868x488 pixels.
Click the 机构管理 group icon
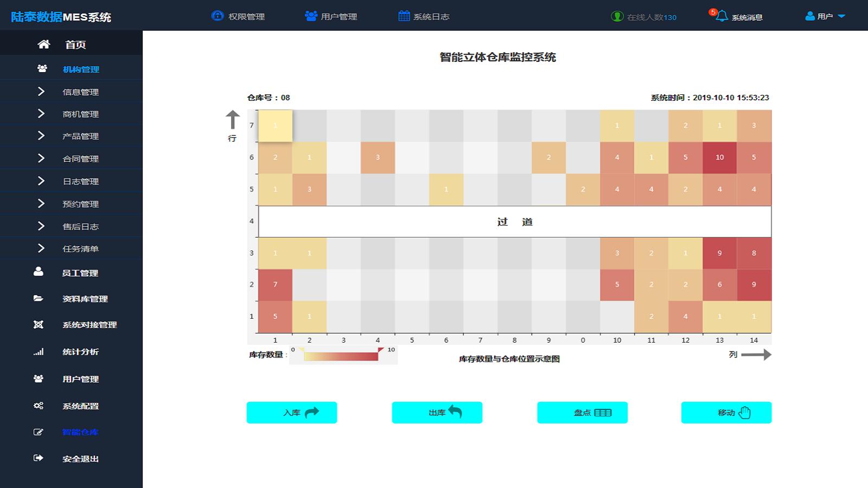[x=42, y=69]
